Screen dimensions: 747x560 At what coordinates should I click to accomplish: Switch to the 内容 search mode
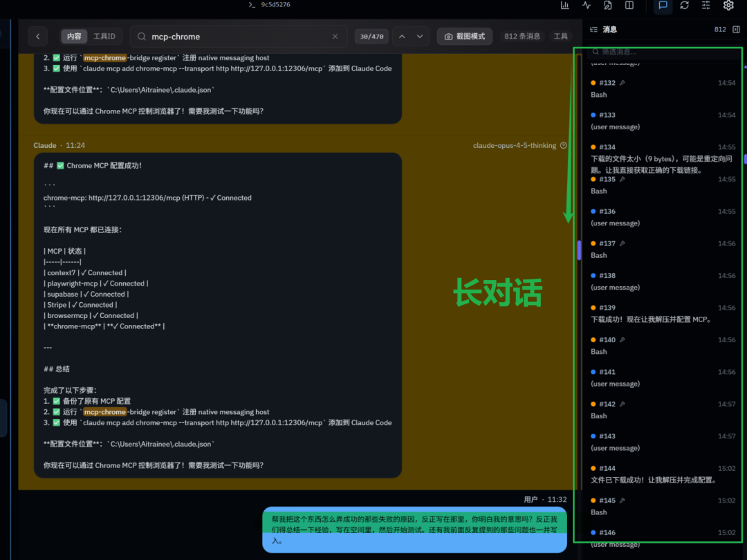(x=73, y=37)
